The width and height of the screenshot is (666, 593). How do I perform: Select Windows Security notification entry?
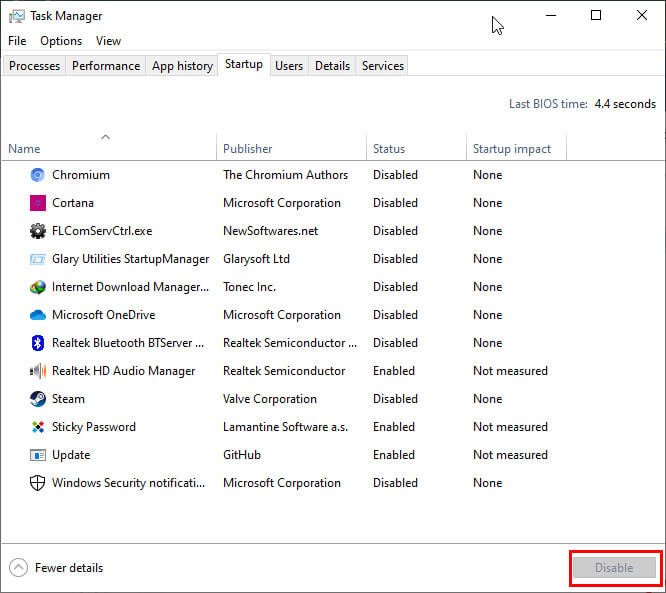click(x=128, y=483)
